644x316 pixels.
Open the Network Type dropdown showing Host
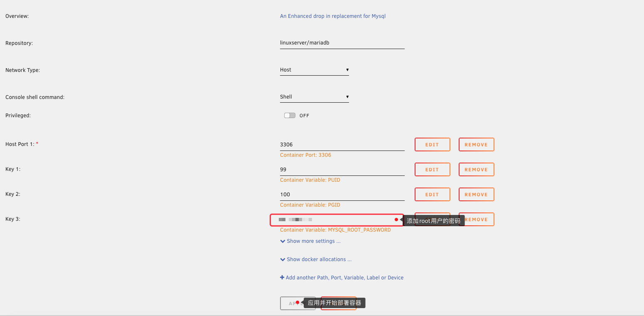(315, 70)
